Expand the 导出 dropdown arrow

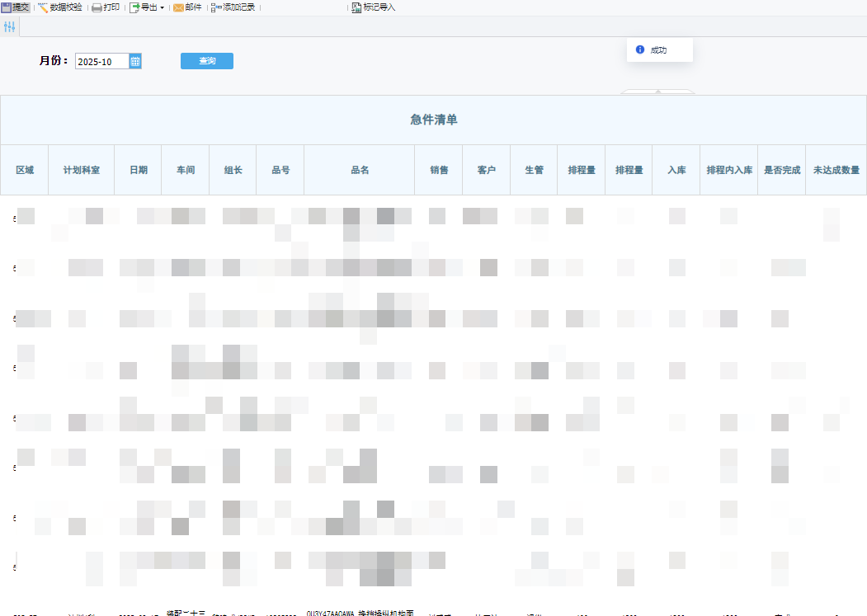point(162,7)
